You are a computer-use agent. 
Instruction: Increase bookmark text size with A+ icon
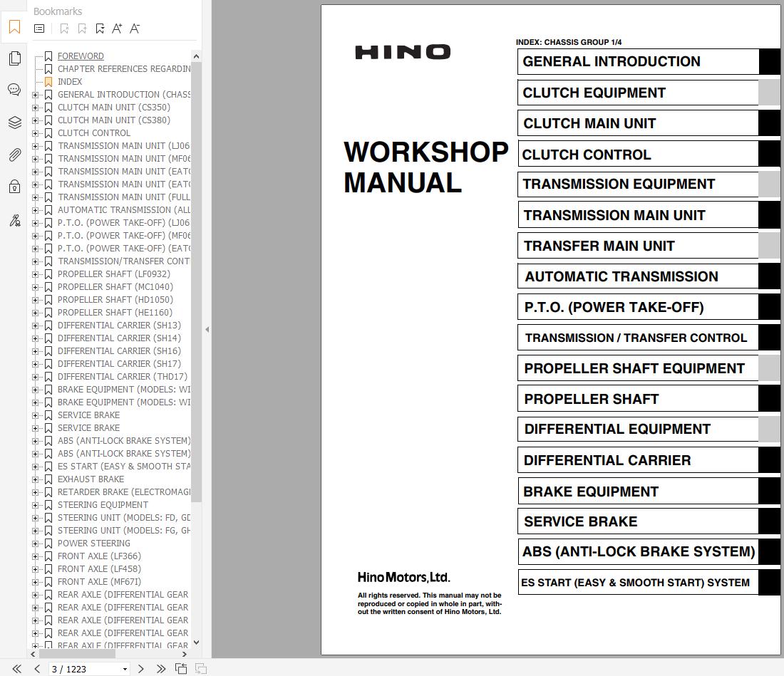117,28
